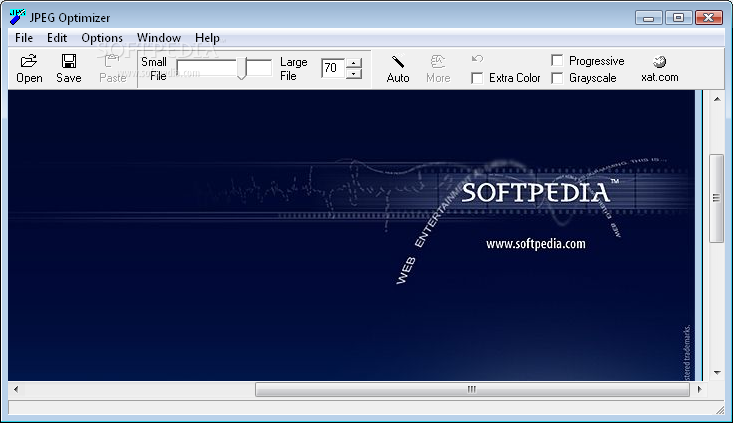Image resolution: width=733 pixels, height=423 pixels.
Task: Minimize the JPEG Optimizer window
Action: coord(648,18)
